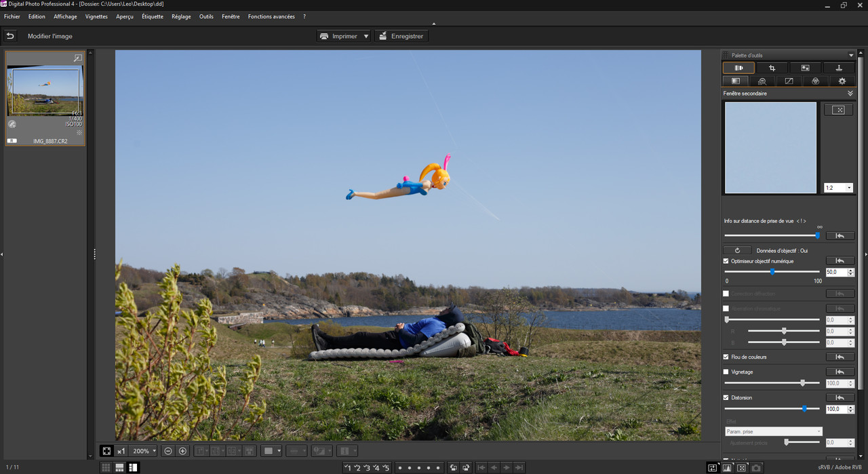Click the zoom in plus button
868x474 pixels.
coord(182,451)
